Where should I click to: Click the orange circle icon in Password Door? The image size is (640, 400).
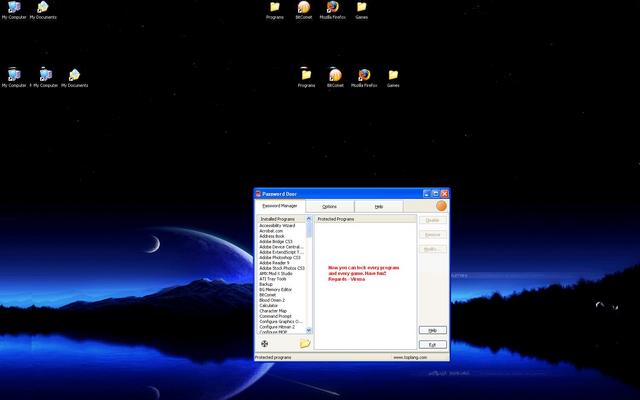point(441,206)
